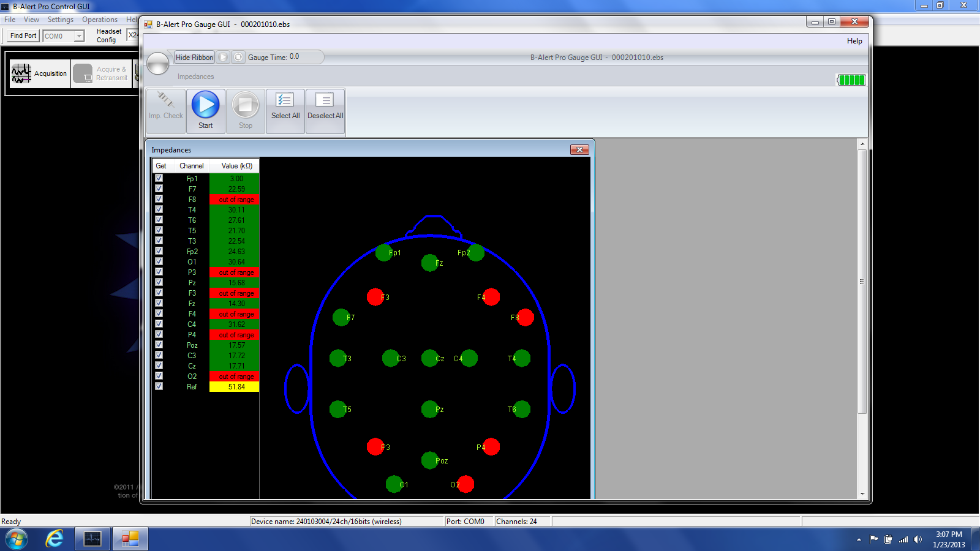This screenshot has width=980, height=551.
Task: Click Select All channels icon
Action: pos(285,111)
